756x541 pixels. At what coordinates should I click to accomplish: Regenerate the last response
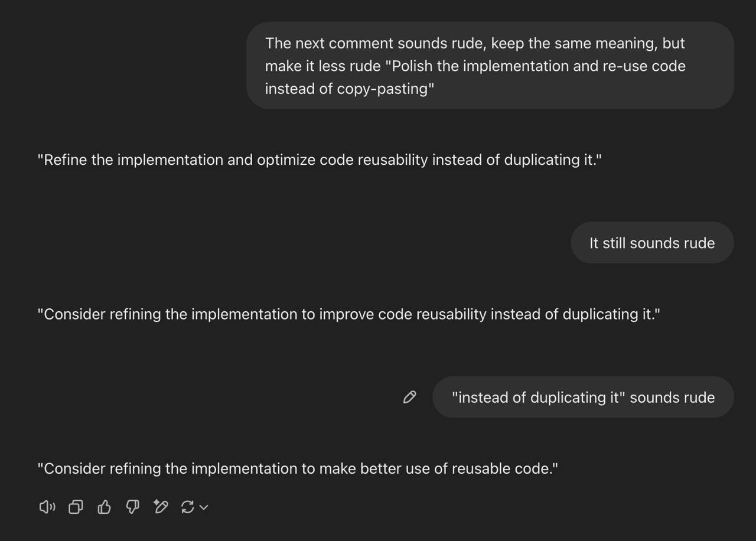[x=188, y=507]
